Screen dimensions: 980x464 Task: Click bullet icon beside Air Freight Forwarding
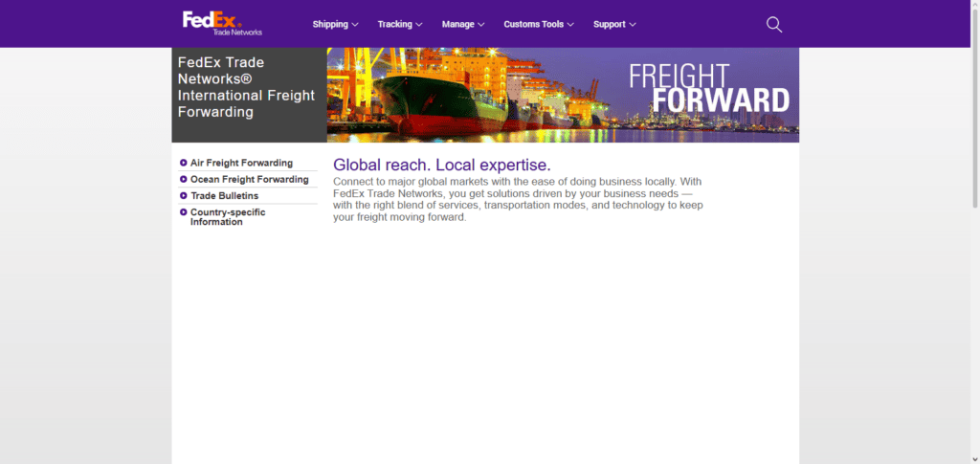pos(183,163)
